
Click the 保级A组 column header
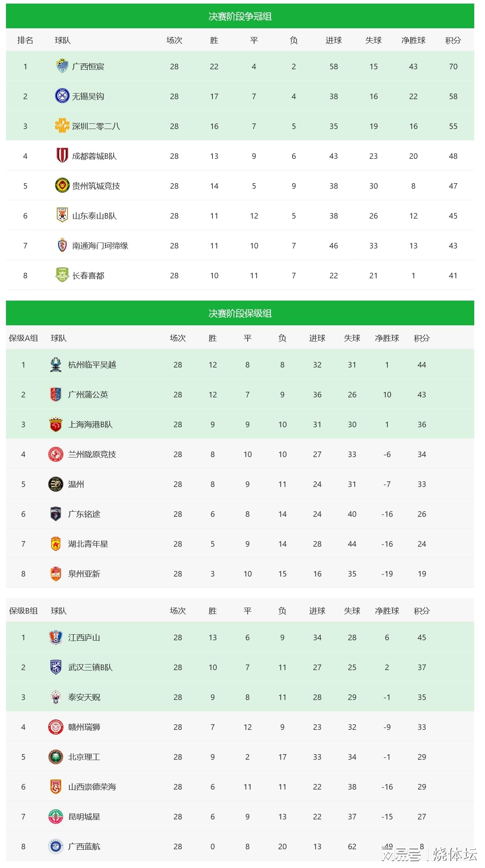pyautogui.click(x=24, y=338)
